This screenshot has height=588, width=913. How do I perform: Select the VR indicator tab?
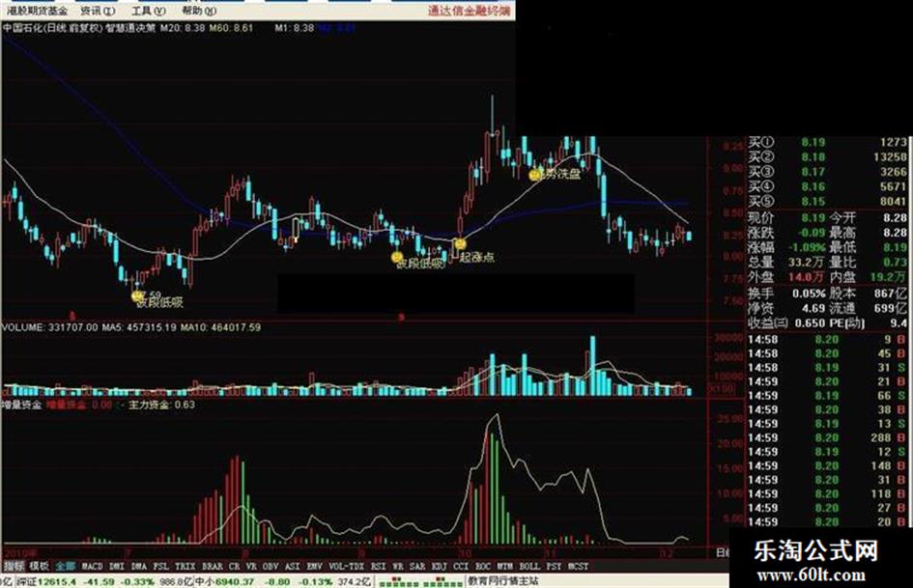click(x=251, y=566)
